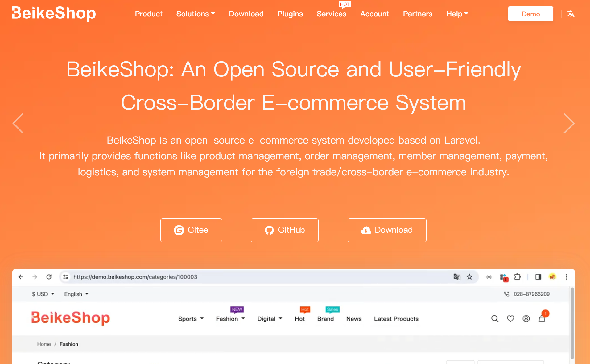590x364 pixels.
Task: Open the English language dropdown
Action: pos(76,294)
